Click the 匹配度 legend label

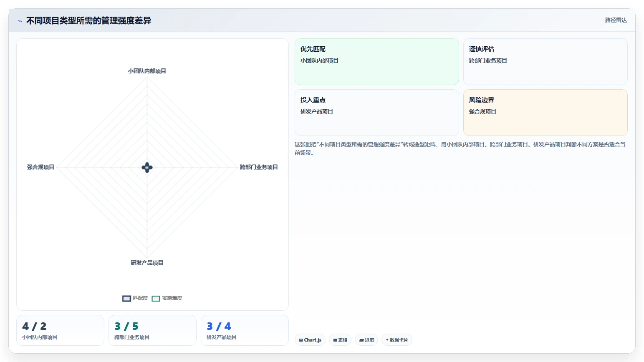point(140,298)
